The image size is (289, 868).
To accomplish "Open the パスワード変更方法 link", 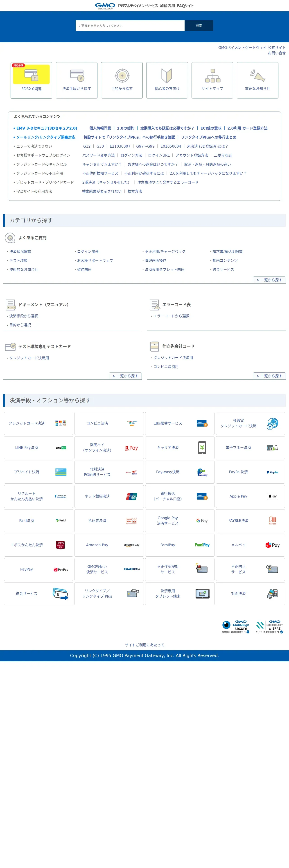I will (99, 155).
